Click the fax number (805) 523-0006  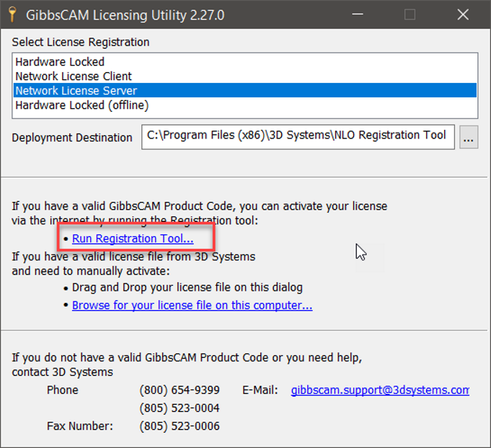[180, 426]
